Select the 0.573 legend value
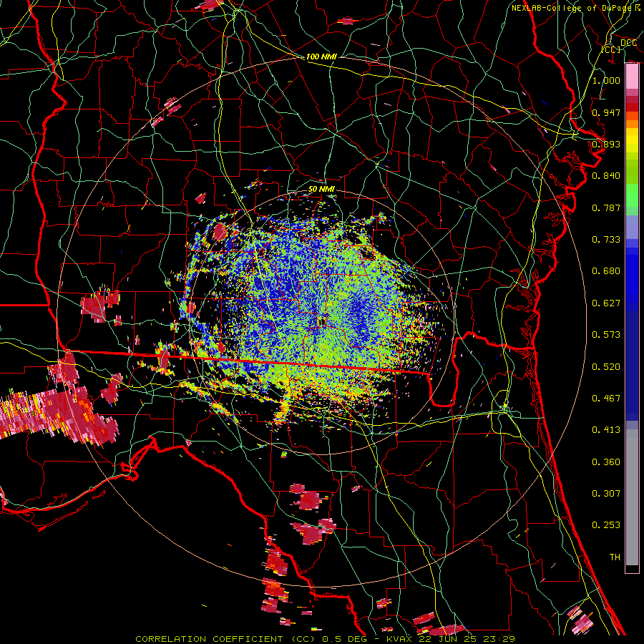Screen dimensions: 644x644 606,335
